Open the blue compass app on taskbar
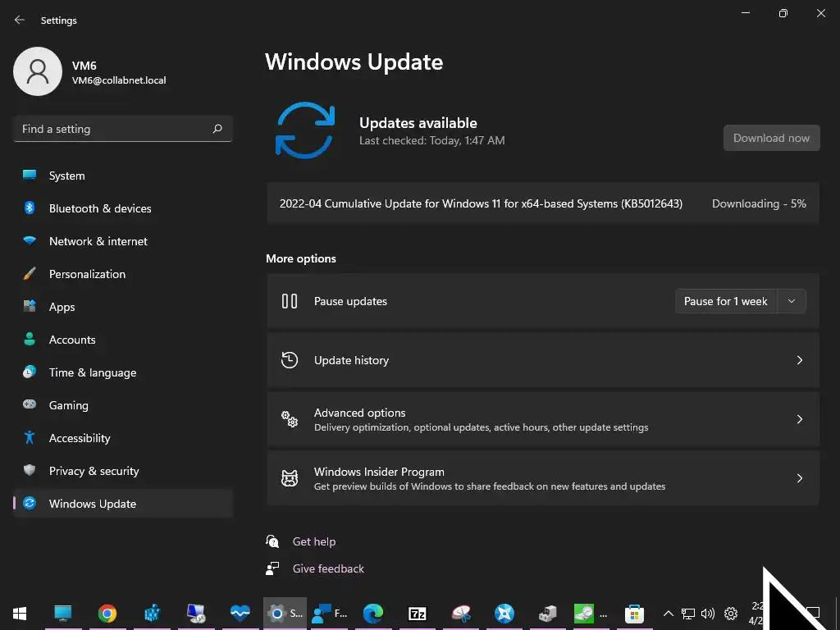Screen dimensions: 840x630 click(504, 613)
